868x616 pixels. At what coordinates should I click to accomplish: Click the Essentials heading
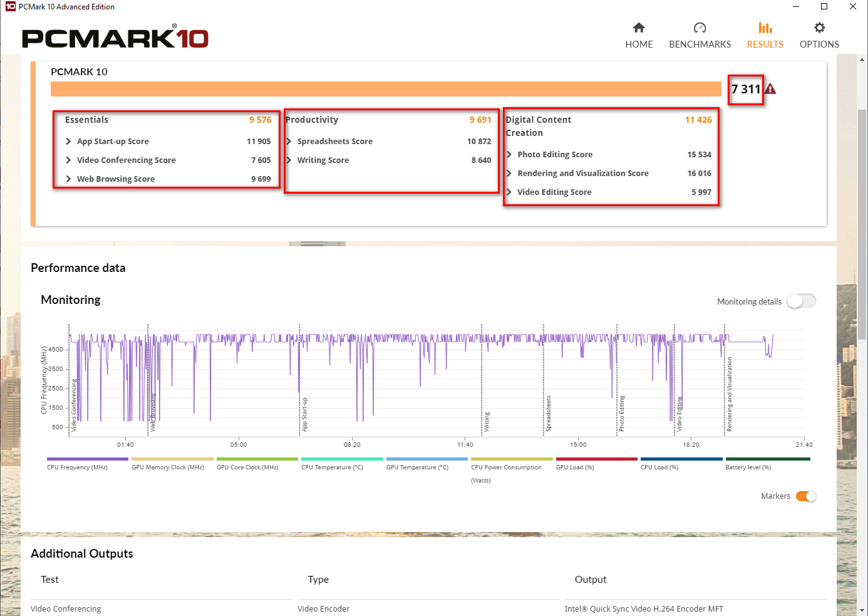point(86,120)
